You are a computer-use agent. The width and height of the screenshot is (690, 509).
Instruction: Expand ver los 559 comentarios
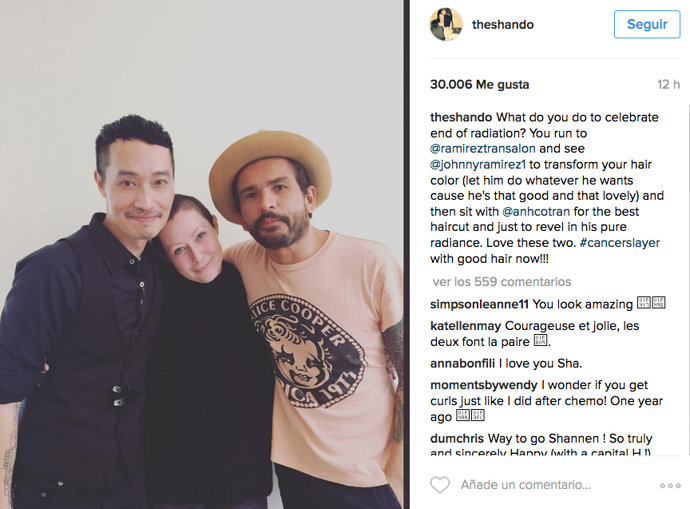pyautogui.click(x=502, y=282)
